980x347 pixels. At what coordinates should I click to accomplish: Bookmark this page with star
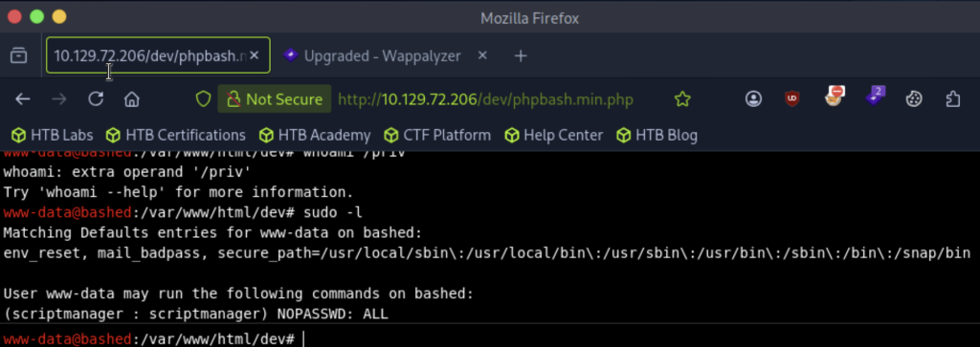[682, 98]
